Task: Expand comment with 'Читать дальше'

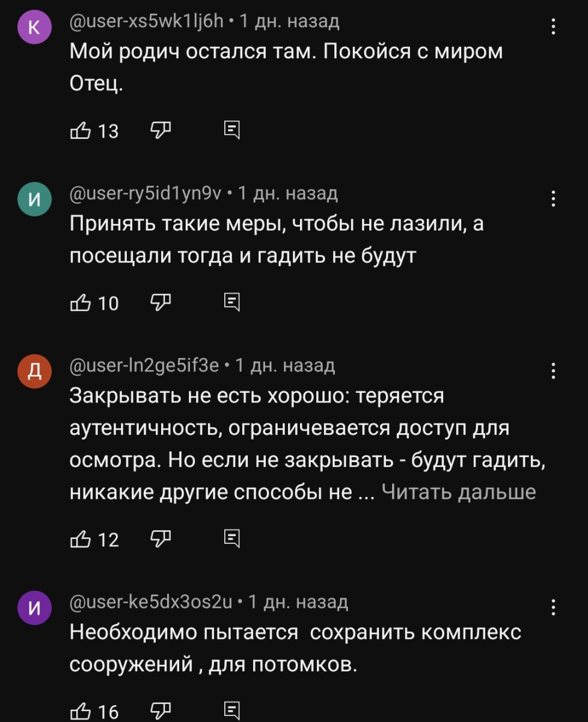Action: [x=459, y=492]
